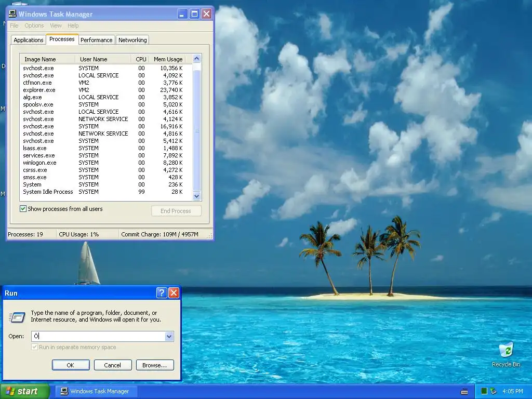
Task: Switch to the Performance tab
Action: coord(96,40)
